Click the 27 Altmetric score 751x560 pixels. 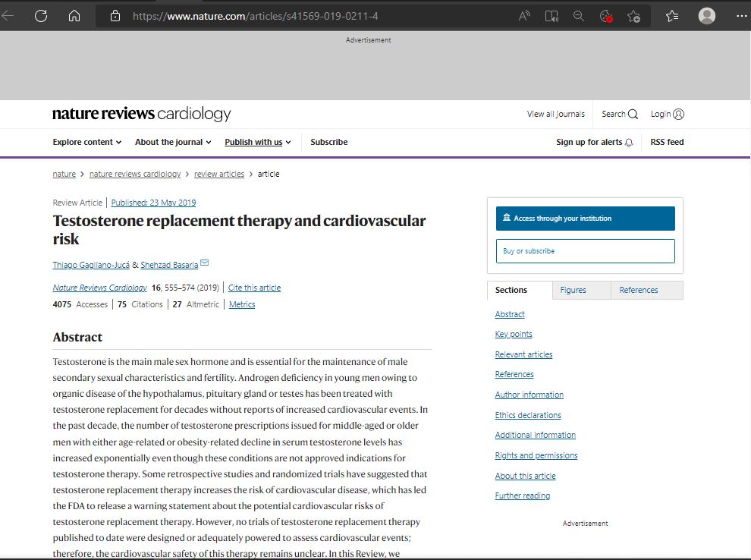click(196, 304)
